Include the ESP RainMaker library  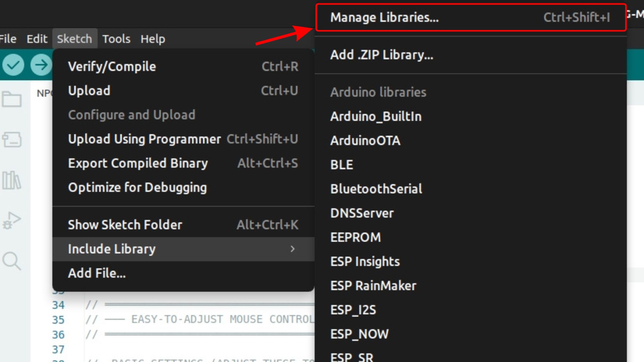471,286
